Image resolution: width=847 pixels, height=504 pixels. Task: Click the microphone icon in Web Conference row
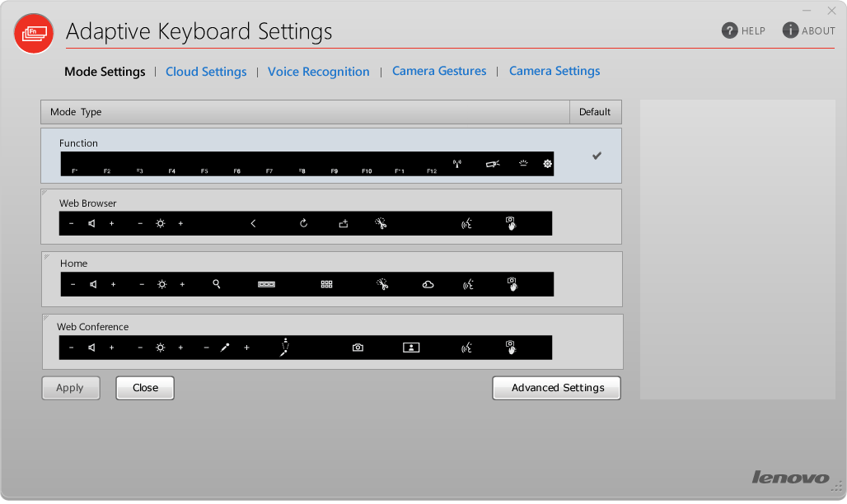tap(225, 348)
